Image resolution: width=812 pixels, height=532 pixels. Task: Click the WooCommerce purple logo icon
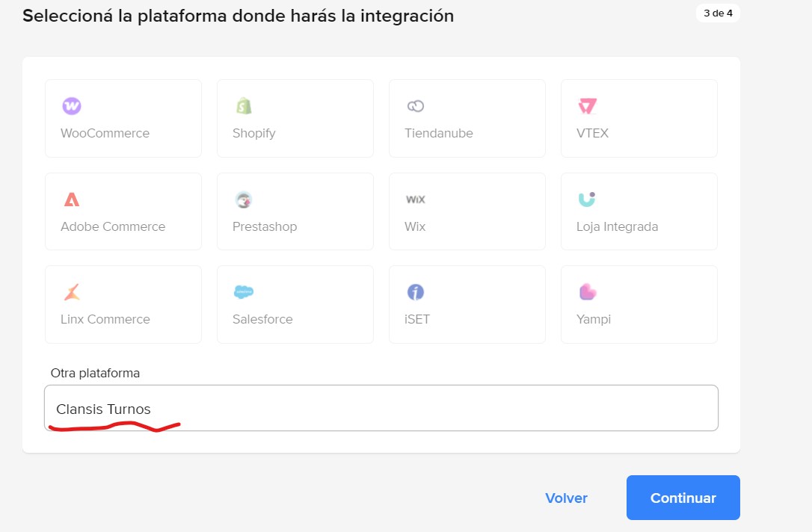click(72, 106)
